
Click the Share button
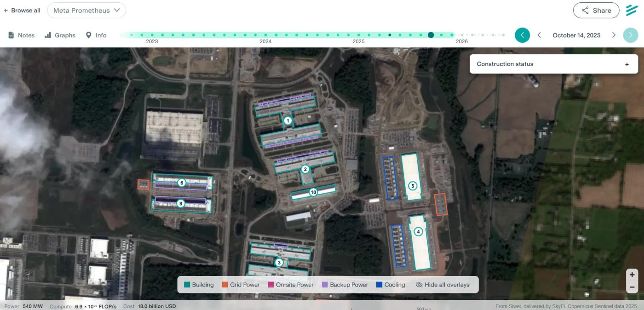pos(596,11)
